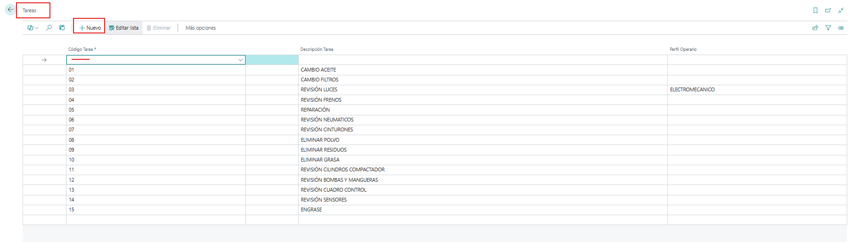Click CAMBIO ACEITE description cell
Viewport: 868px width, 242px height.
pos(483,70)
